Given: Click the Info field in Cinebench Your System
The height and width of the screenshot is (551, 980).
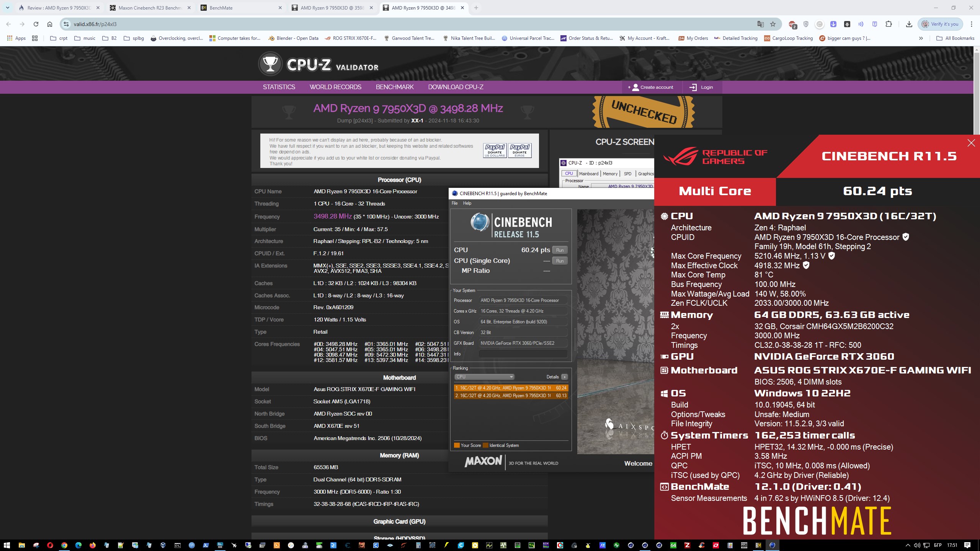Looking at the screenshot, I should pyautogui.click(x=523, y=354).
